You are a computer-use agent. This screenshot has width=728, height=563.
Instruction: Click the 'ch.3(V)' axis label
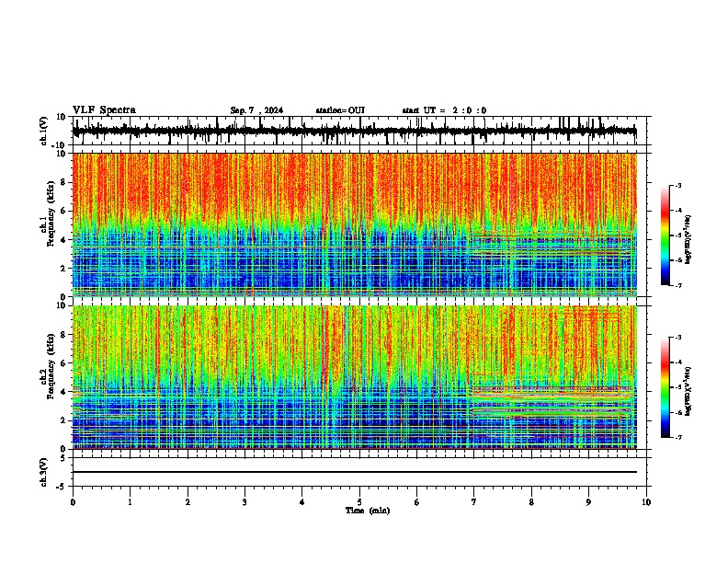tap(44, 473)
